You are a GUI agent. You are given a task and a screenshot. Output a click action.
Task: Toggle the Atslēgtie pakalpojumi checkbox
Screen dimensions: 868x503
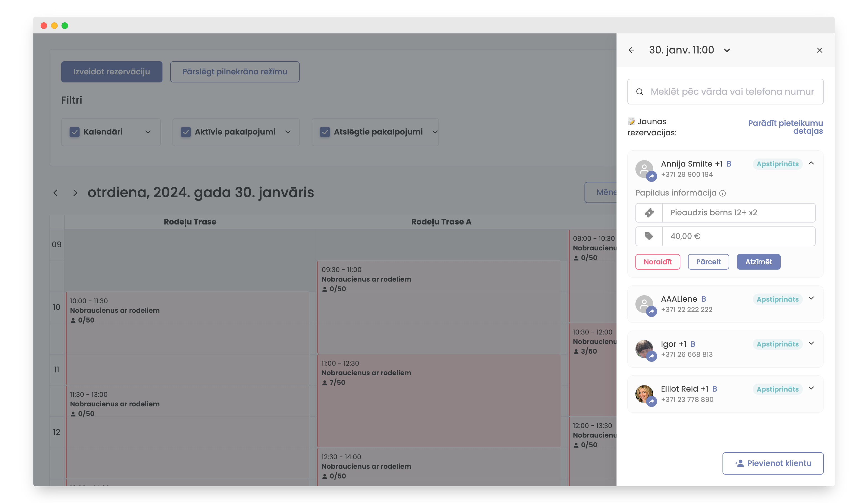pyautogui.click(x=324, y=132)
